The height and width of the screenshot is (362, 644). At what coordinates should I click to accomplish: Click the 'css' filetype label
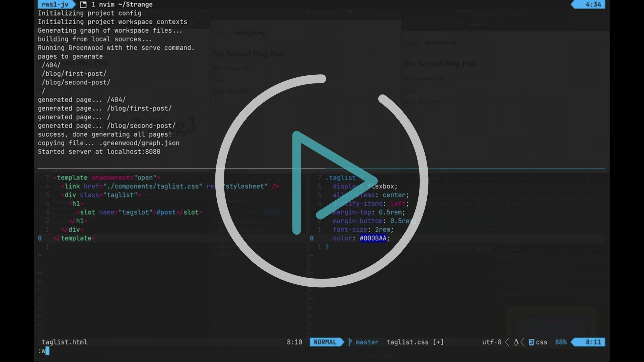coord(542,342)
